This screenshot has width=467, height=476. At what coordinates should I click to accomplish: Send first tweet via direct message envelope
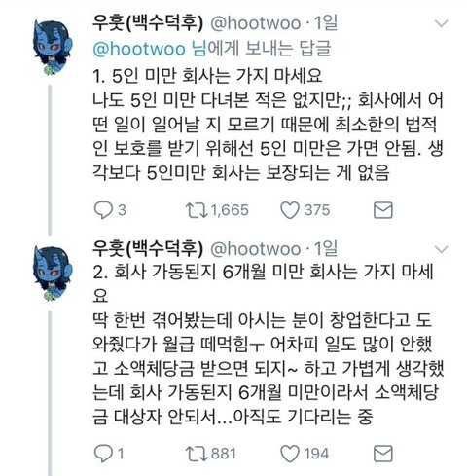point(383,210)
